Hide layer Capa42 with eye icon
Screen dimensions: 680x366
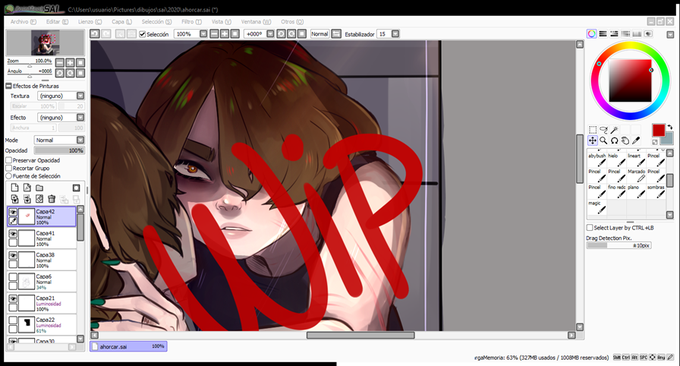13,212
